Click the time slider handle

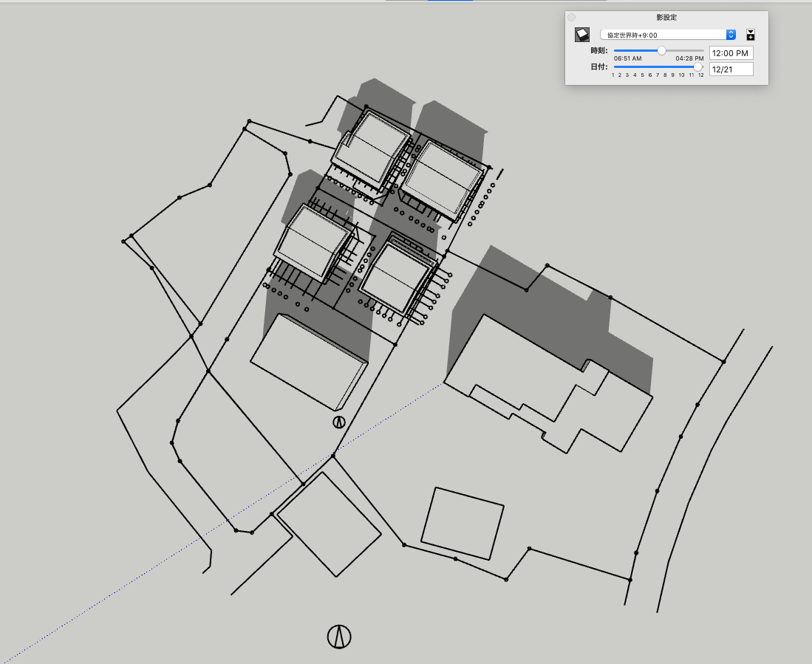click(x=661, y=50)
